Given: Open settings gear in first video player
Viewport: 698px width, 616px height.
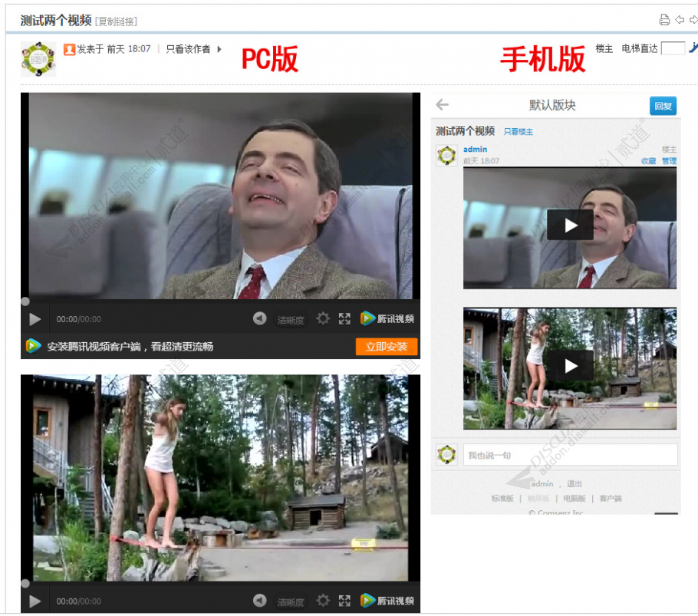Looking at the screenshot, I should 323,318.
